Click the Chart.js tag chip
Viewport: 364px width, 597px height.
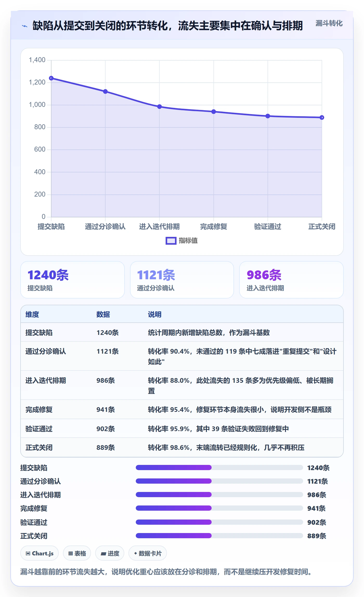40,553
